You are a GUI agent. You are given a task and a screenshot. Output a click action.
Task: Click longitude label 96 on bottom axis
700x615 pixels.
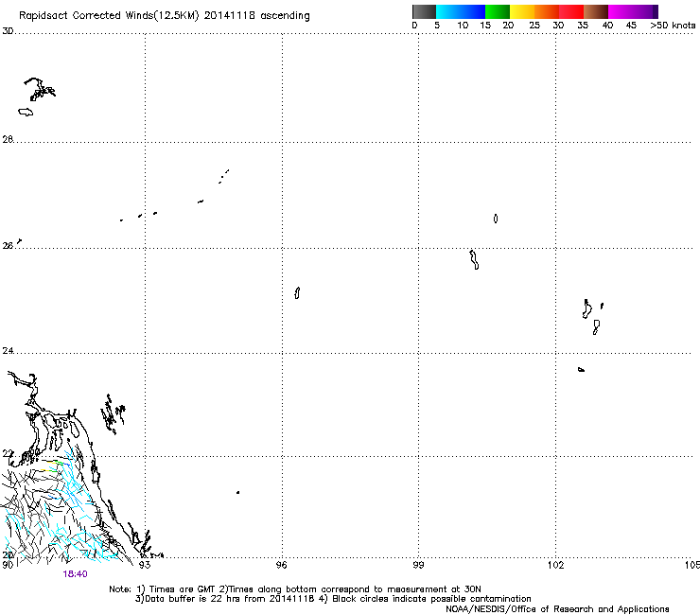point(281,565)
